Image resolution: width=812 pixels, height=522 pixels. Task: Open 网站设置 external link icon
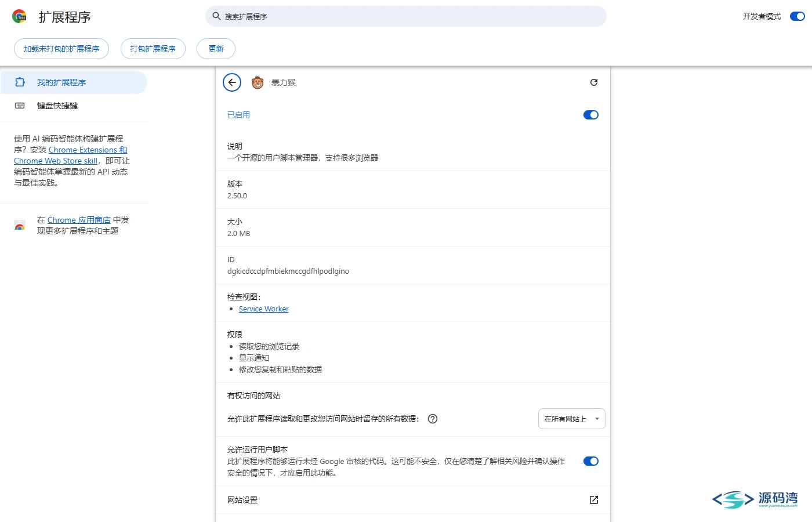(594, 500)
